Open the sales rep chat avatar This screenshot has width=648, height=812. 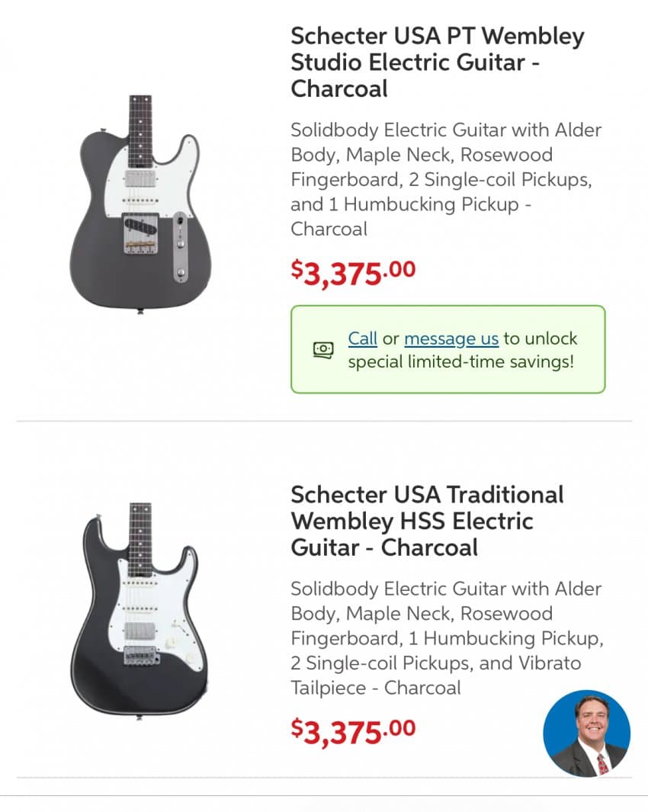(586, 733)
